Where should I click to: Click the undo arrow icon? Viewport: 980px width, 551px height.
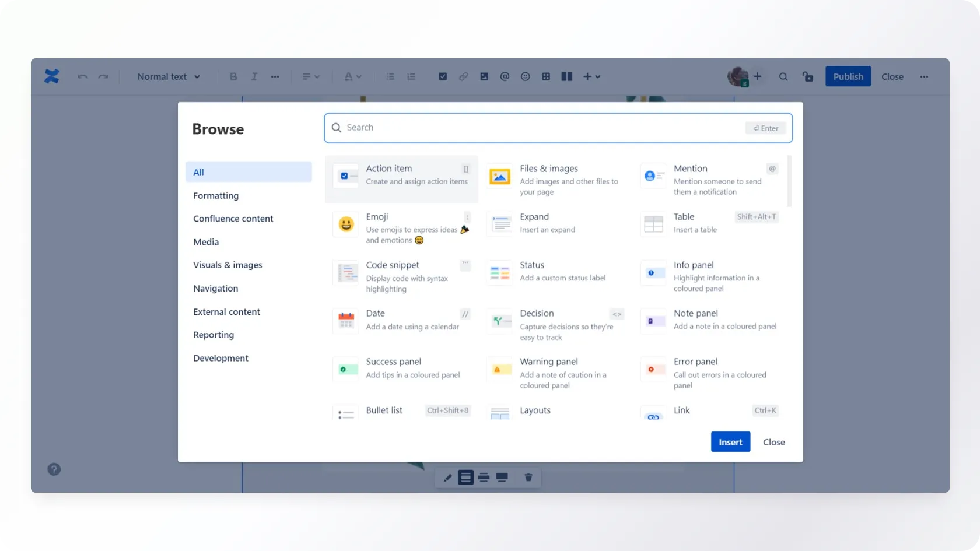click(x=83, y=76)
